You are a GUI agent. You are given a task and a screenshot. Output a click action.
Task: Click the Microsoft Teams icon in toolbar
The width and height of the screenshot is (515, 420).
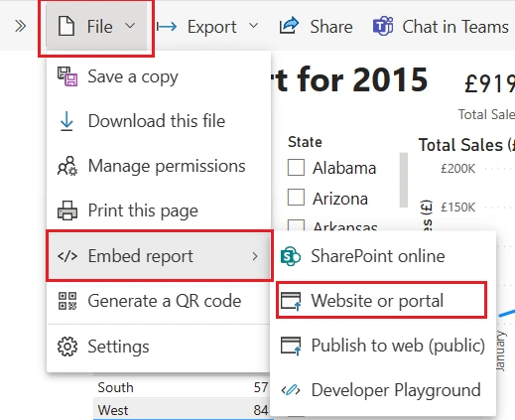[383, 26]
